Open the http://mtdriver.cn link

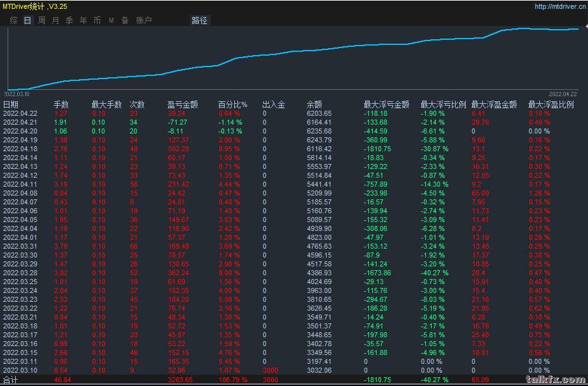(560, 6)
